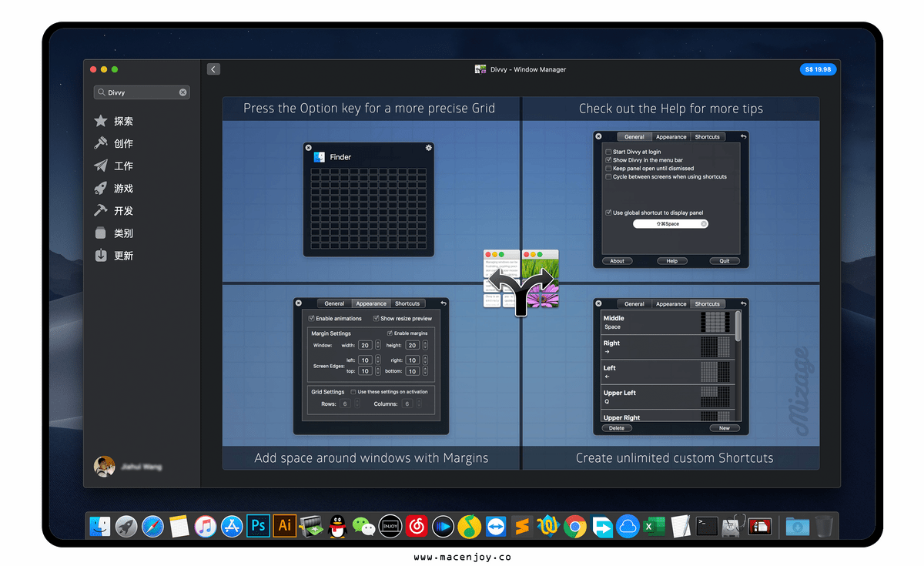The width and height of the screenshot is (924, 566).
Task: Launch Google Chrome from the Dock
Action: tap(574, 526)
